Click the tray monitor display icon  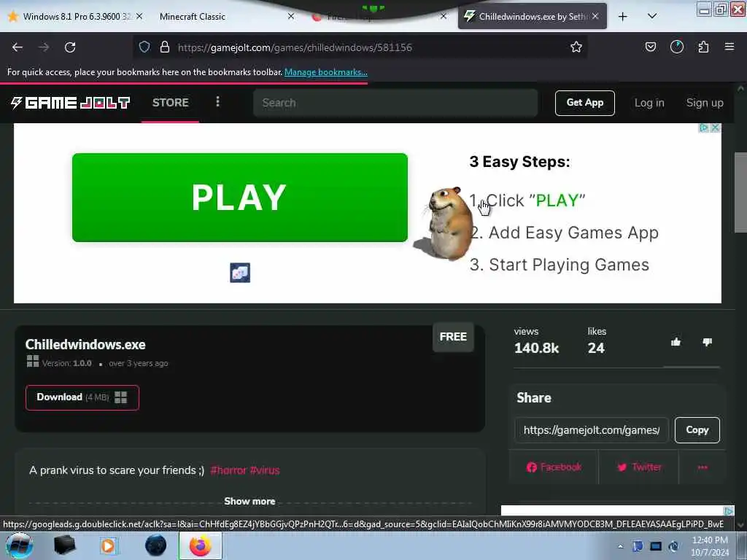click(656, 546)
